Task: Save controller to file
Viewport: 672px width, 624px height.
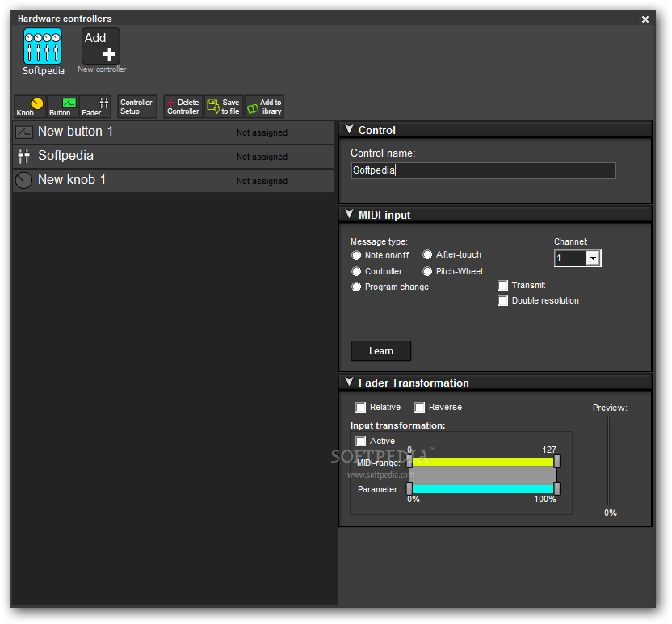Action: coord(224,107)
